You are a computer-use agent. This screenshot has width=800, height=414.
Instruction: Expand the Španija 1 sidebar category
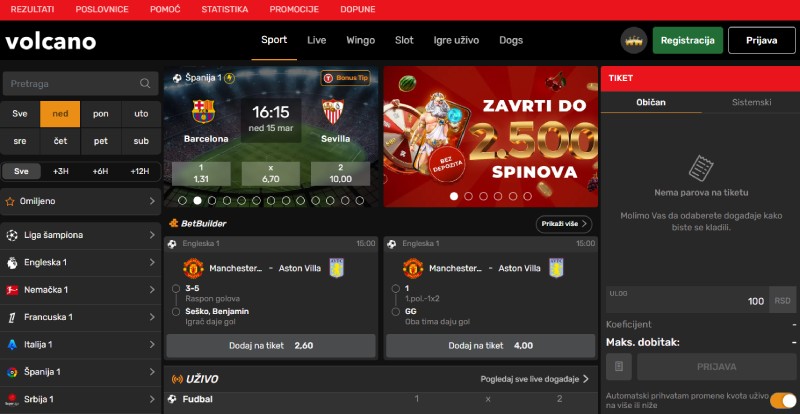click(81, 372)
